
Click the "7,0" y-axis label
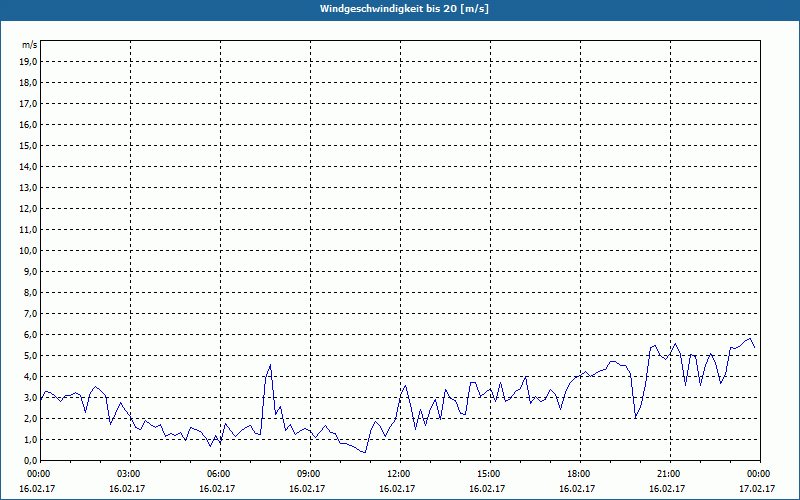click(x=31, y=313)
